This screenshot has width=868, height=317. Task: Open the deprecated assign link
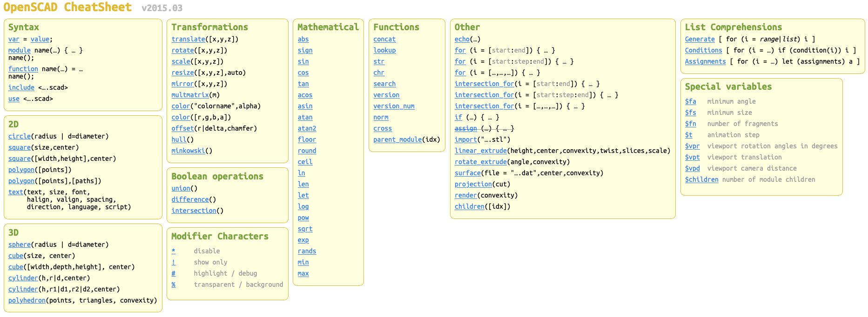(465, 129)
